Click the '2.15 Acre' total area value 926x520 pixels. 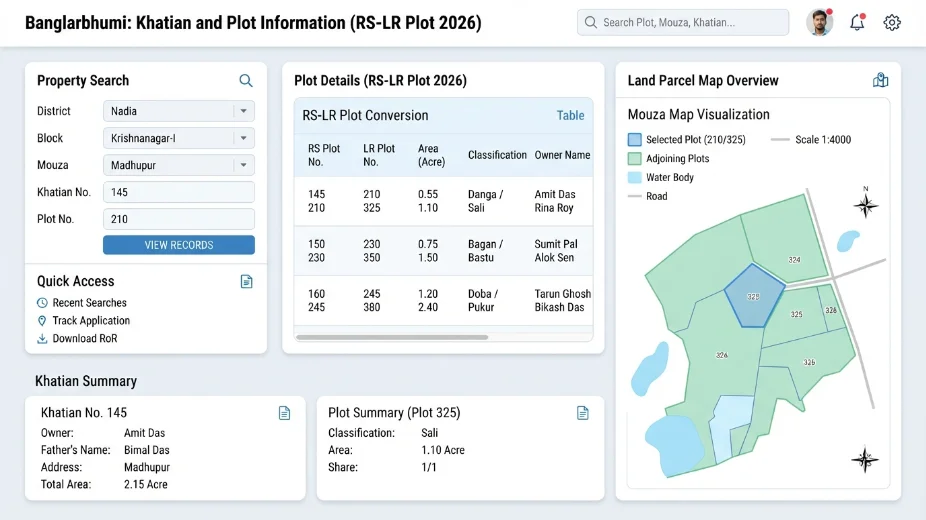point(146,485)
